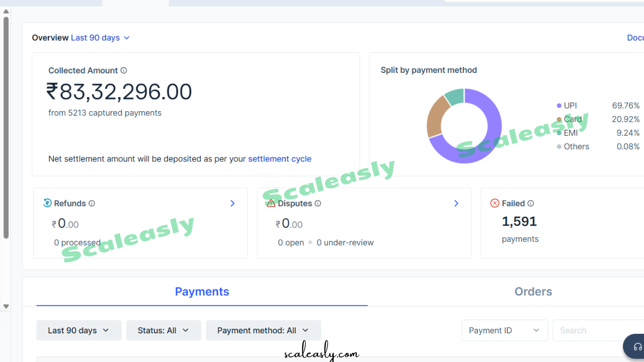
Task: Toggle the EMI legend item
Action: coord(570,133)
